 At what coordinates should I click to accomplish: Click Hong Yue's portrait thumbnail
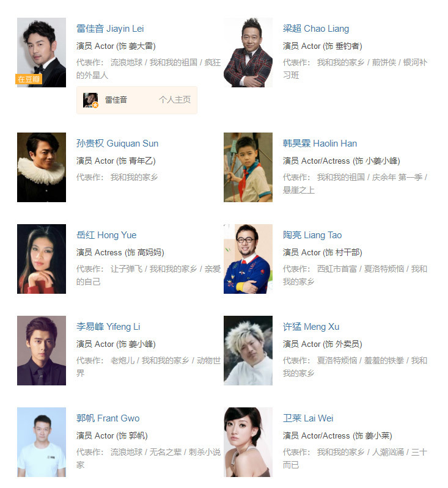pyautogui.click(x=42, y=258)
